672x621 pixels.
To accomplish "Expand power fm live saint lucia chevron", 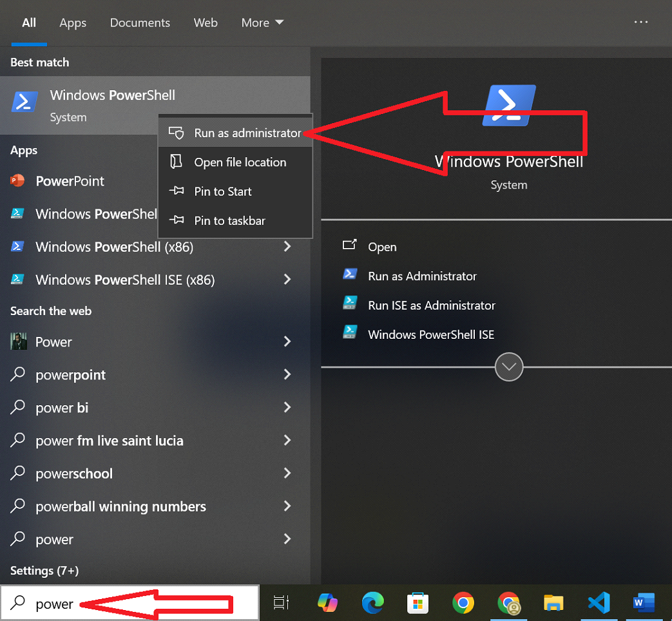I will pos(287,440).
